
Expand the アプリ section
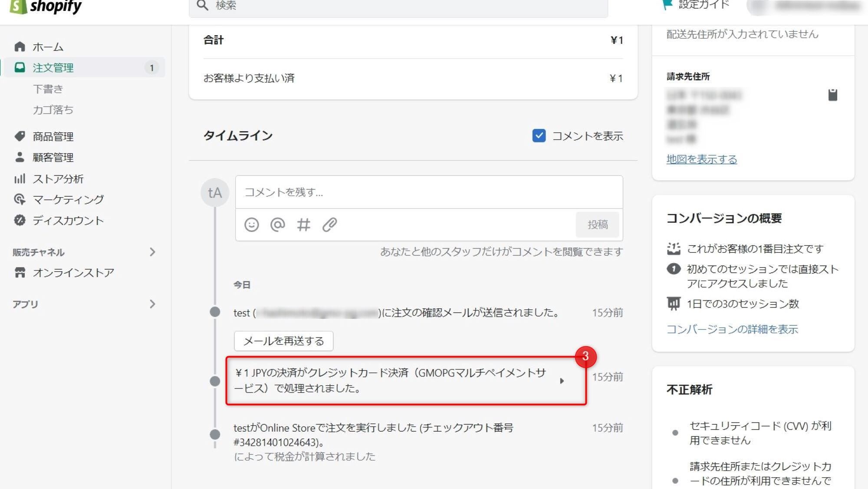(153, 304)
